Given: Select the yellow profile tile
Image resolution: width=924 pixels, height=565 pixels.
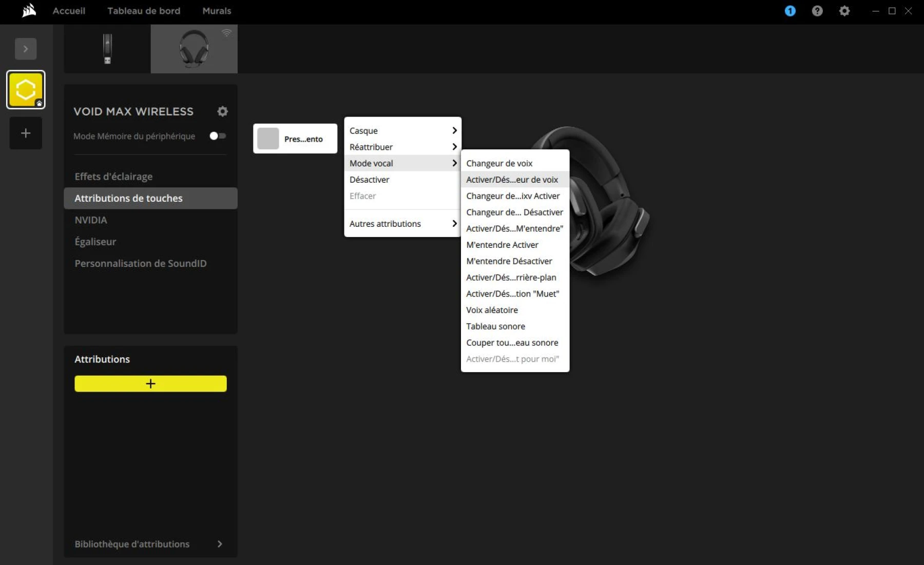Looking at the screenshot, I should (25, 89).
